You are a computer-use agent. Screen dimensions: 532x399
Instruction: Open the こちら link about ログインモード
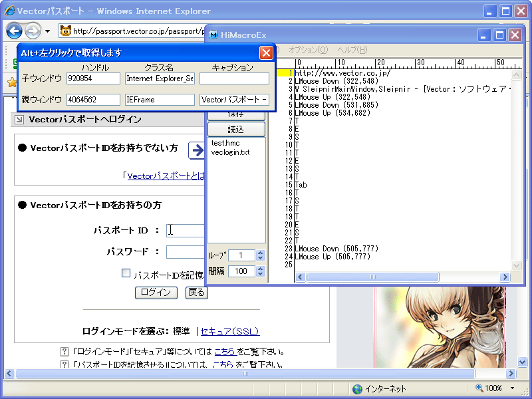[x=225, y=352]
